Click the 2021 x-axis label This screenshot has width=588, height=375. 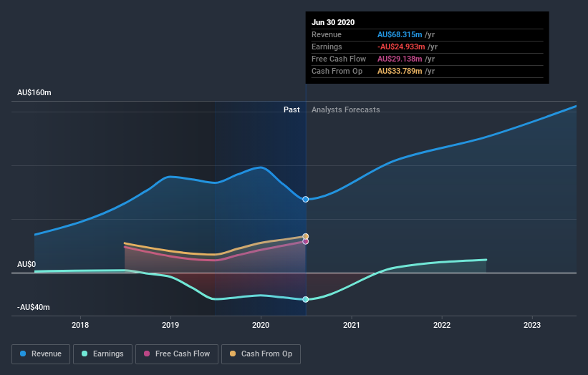pos(352,325)
